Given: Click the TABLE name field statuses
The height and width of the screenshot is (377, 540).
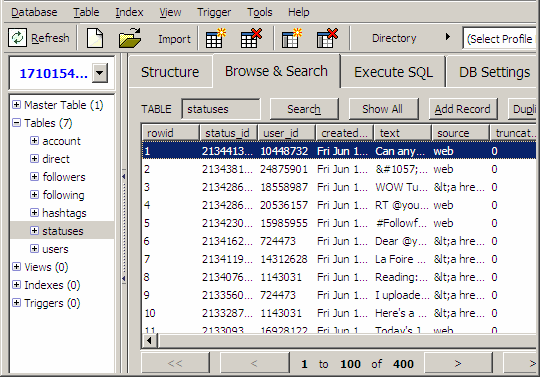Looking at the screenshot, I should [220, 109].
